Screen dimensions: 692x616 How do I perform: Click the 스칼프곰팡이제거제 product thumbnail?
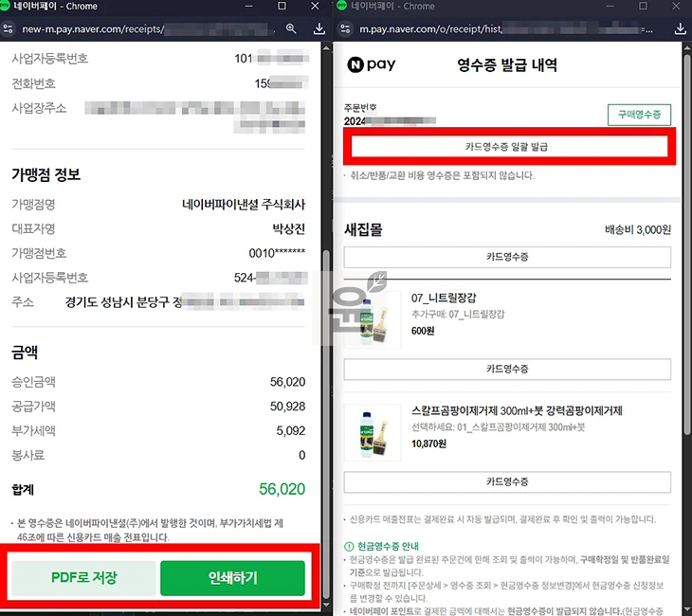pyautogui.click(x=373, y=432)
